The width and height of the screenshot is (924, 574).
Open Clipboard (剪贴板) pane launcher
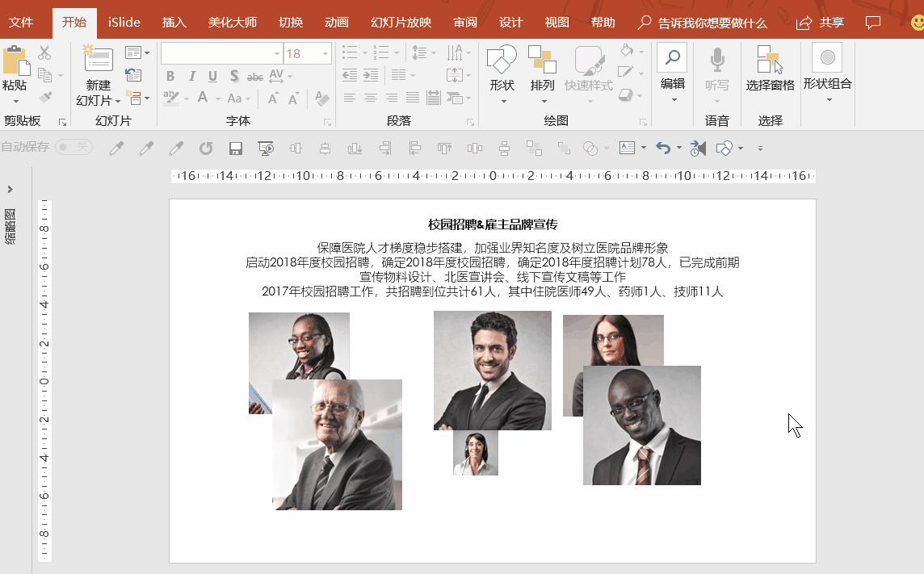click(62, 123)
